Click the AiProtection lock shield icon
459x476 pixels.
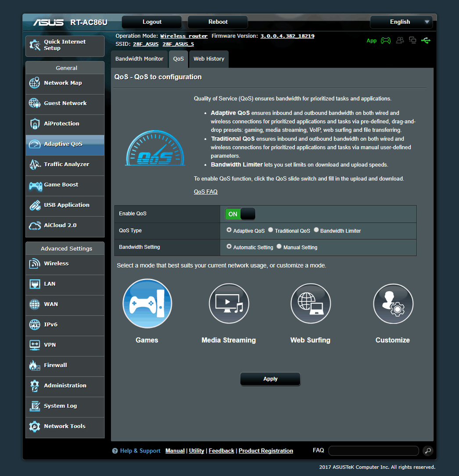pyautogui.click(x=35, y=123)
